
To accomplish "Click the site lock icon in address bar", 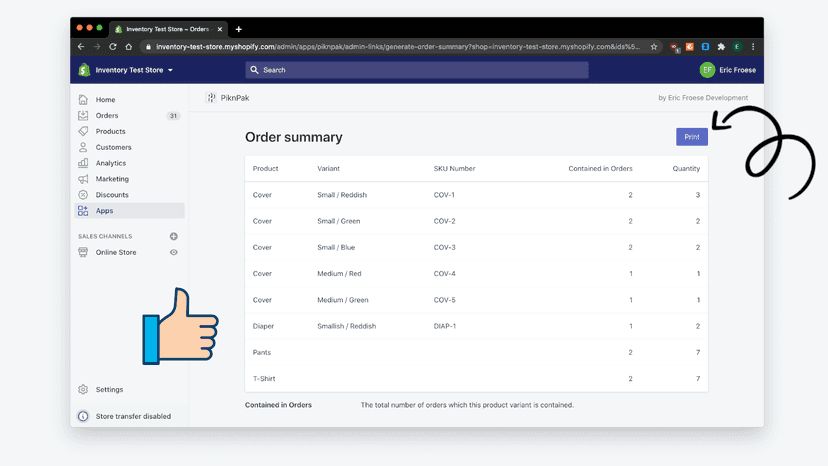I will pos(148,46).
